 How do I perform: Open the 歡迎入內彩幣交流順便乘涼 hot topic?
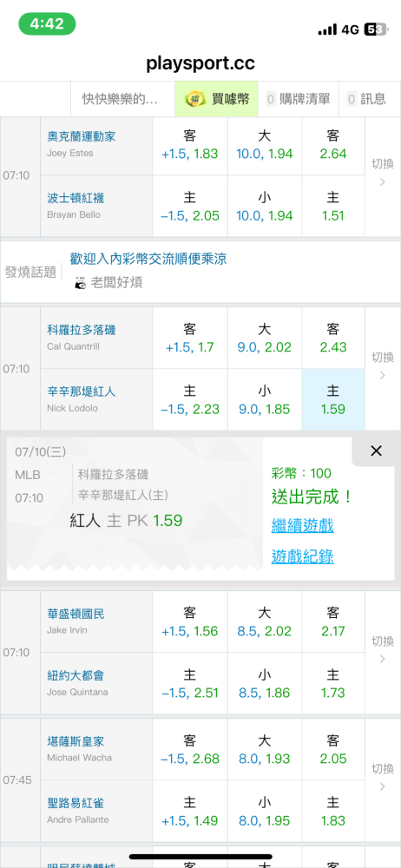point(148,259)
